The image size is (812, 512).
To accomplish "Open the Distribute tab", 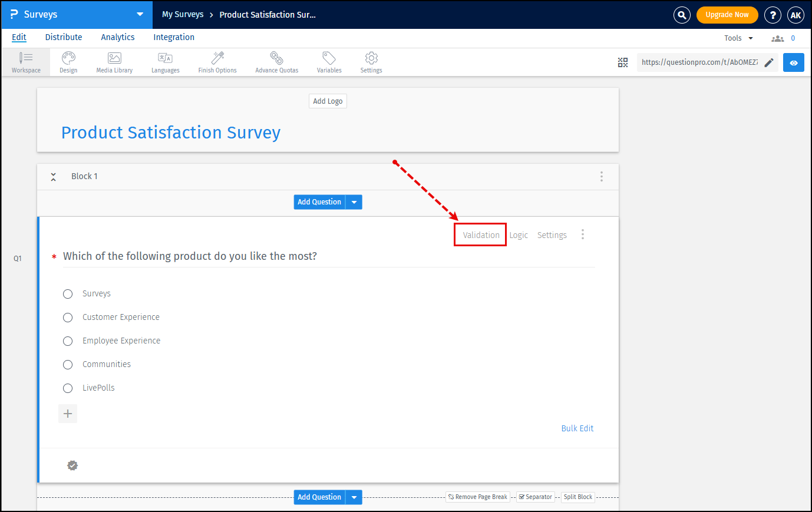I will point(63,37).
